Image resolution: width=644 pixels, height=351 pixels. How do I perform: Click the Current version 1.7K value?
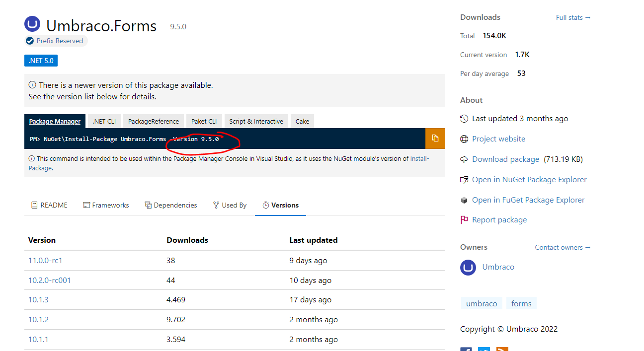click(x=522, y=55)
